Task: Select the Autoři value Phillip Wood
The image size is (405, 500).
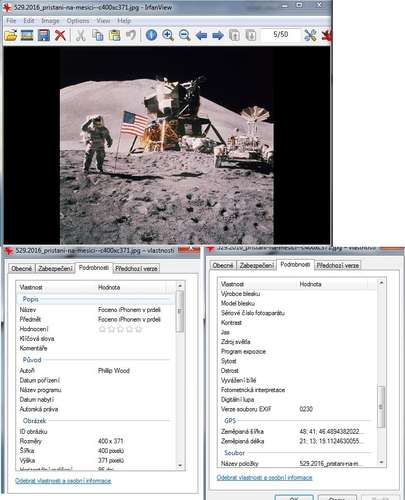Action: [114, 371]
